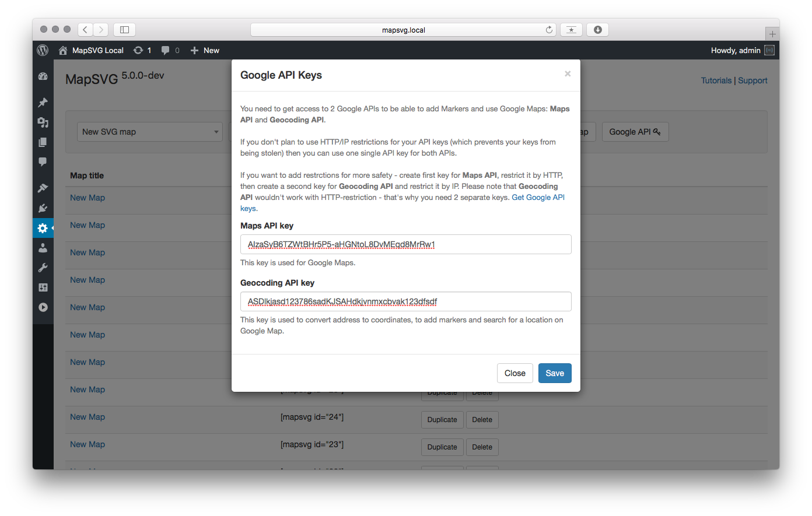Delete the map with id 23

pos(482,447)
